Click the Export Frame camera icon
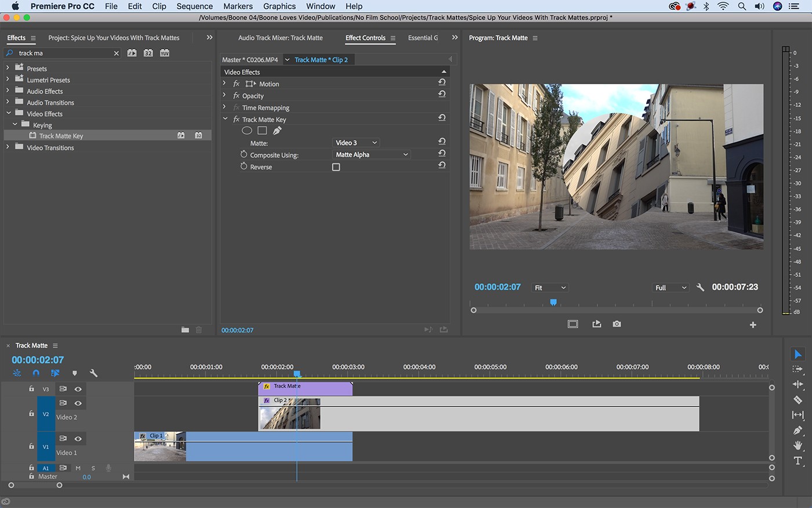 click(617, 324)
